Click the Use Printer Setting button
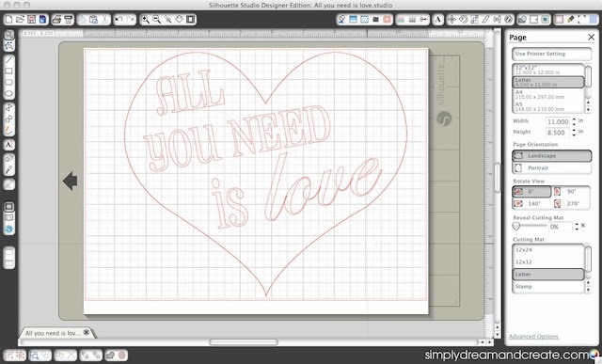 click(552, 54)
